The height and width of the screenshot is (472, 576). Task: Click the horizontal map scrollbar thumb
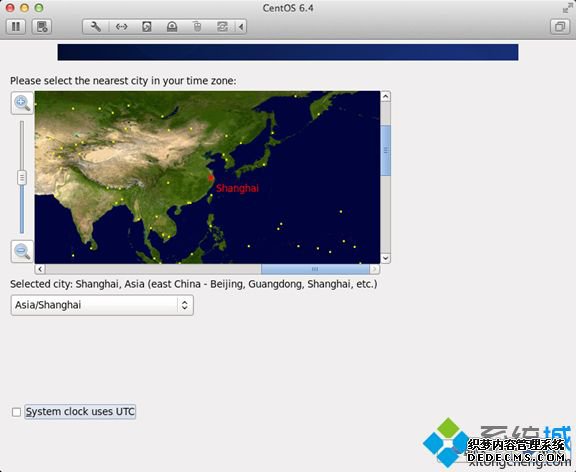click(315, 269)
